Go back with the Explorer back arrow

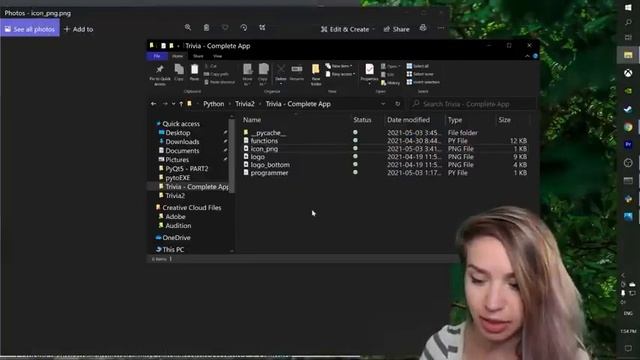click(153, 104)
